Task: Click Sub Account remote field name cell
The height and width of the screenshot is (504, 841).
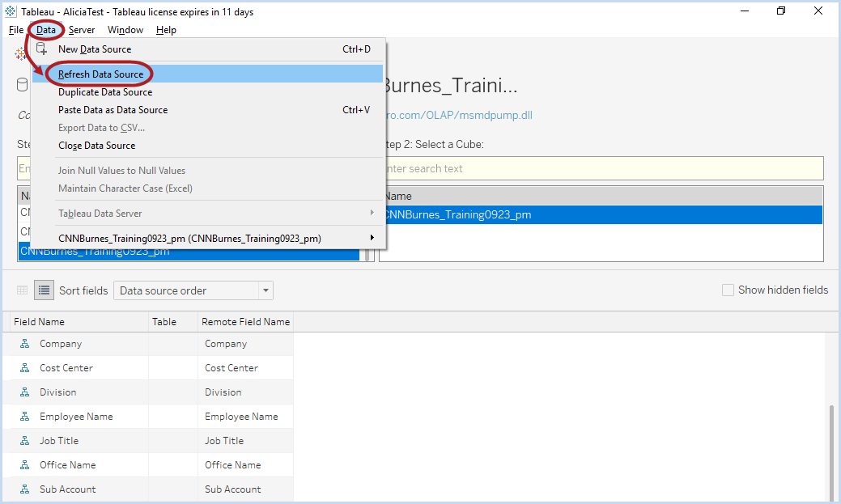Action: tap(245, 489)
